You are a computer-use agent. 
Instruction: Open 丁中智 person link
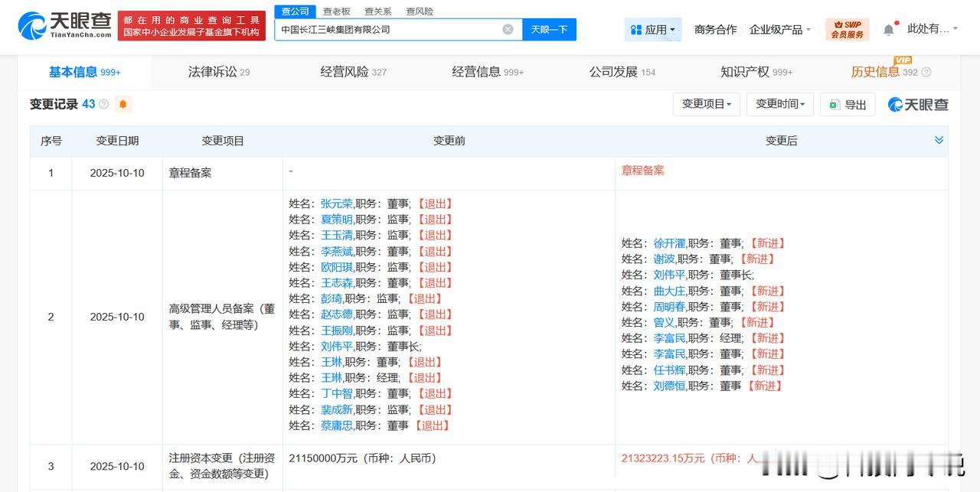(336, 393)
